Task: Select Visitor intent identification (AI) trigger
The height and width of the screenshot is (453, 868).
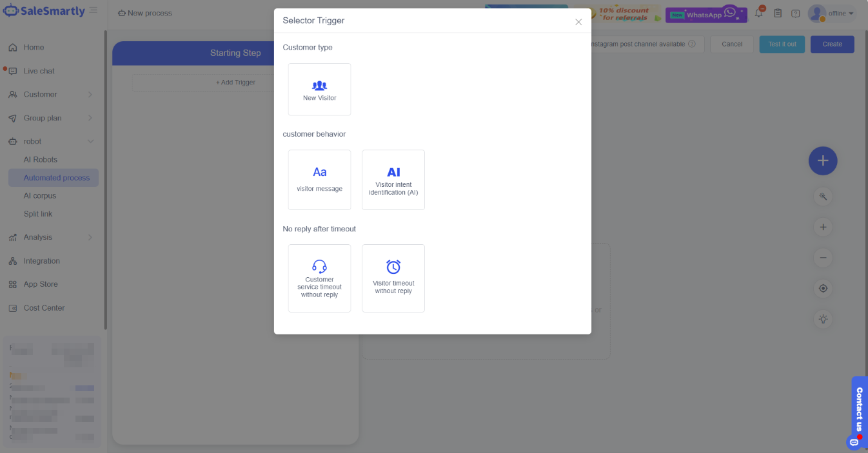Action: 393,180
